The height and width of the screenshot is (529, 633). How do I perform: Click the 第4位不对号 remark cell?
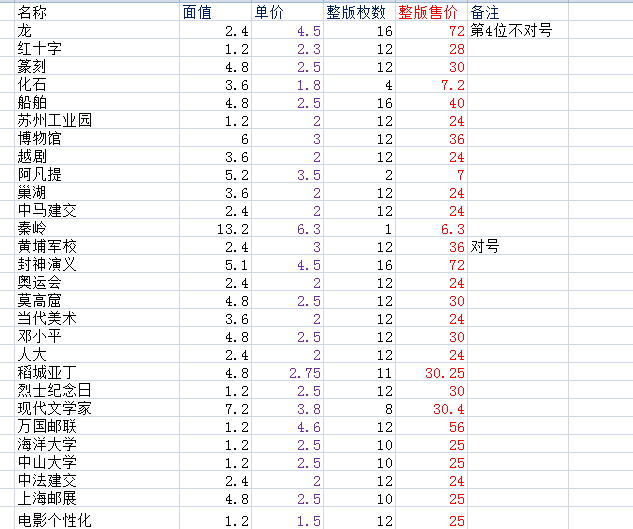point(518,30)
